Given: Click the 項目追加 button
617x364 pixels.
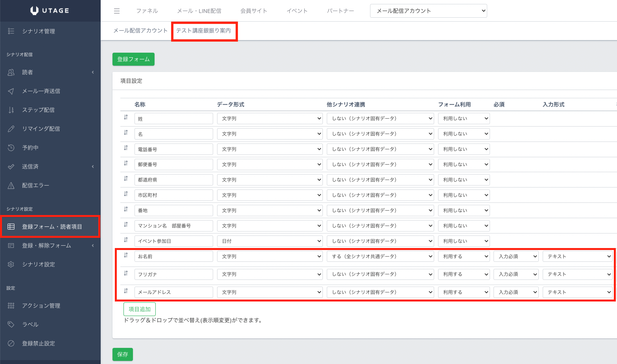Looking at the screenshot, I should [140, 309].
